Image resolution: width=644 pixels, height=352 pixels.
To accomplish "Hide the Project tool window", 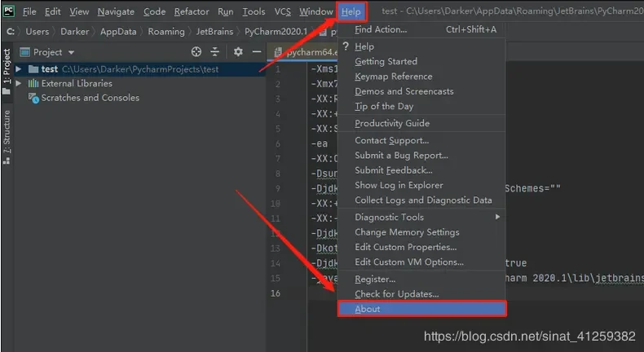I will point(255,51).
